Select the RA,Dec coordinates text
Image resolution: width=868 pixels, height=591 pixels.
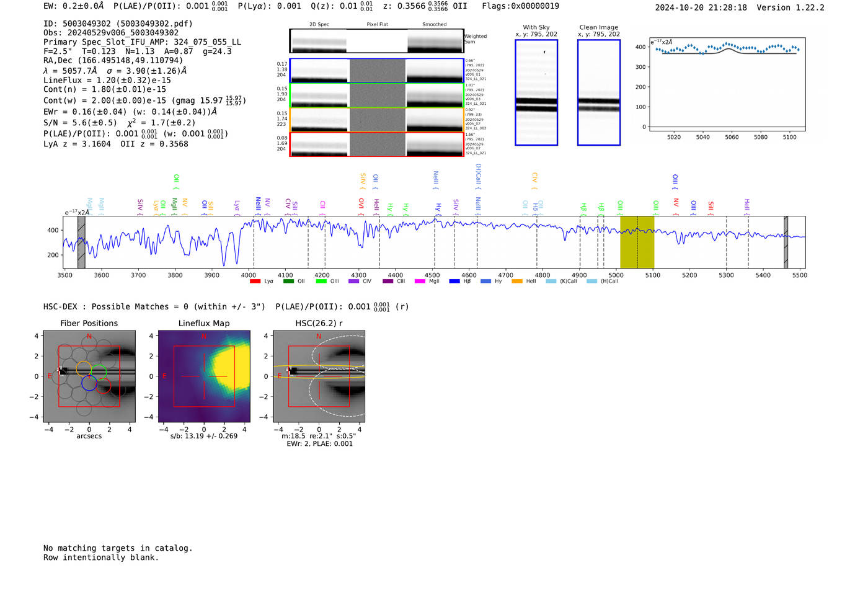pos(113,61)
